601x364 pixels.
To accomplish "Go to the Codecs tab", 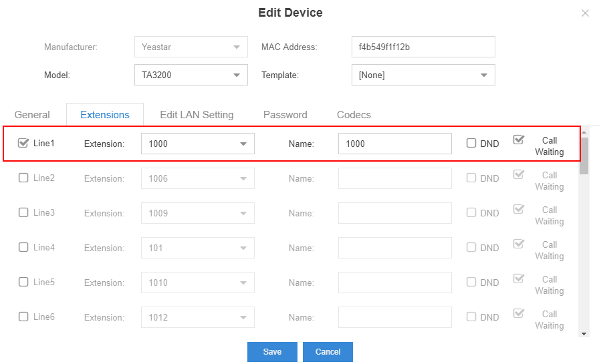I will 354,115.
